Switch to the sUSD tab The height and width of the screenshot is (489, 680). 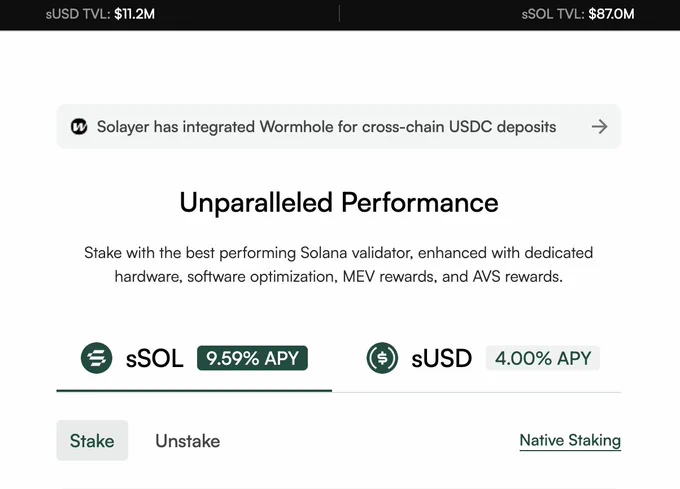(x=477, y=359)
